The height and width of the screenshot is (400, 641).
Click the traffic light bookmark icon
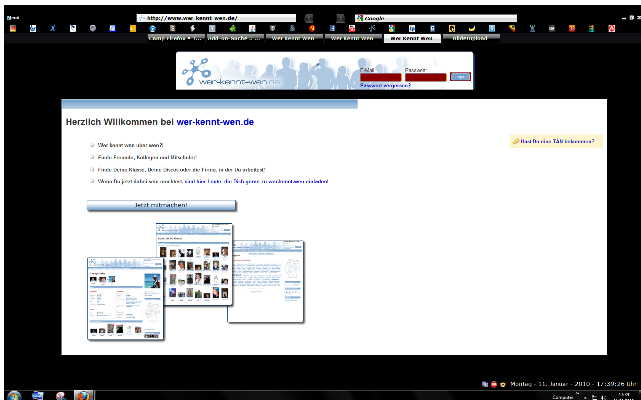592,28
